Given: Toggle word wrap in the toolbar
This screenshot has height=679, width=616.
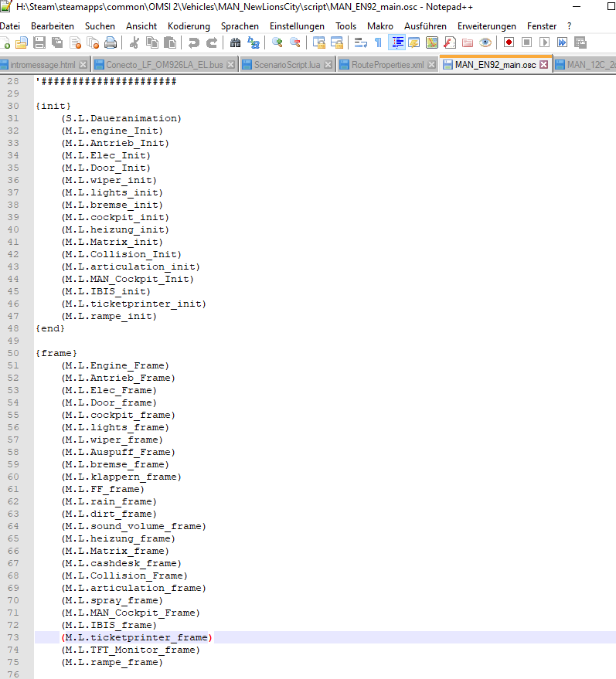Looking at the screenshot, I should tap(360, 42).
